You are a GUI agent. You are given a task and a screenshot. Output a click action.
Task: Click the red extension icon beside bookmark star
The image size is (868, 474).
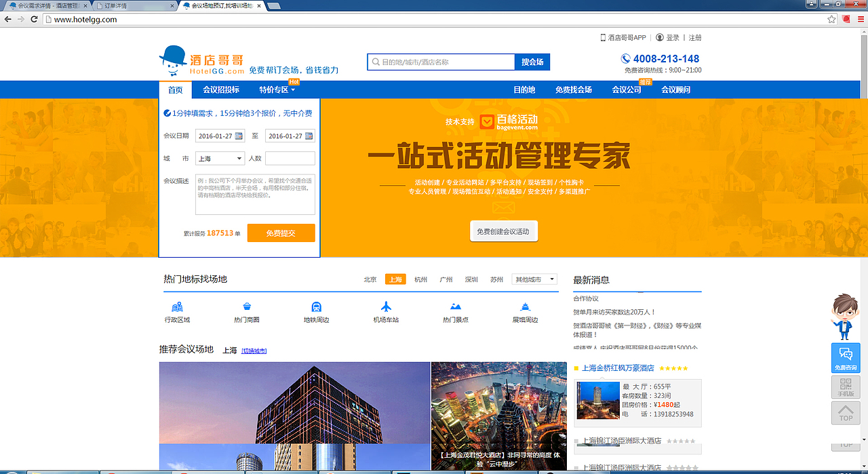click(846, 19)
